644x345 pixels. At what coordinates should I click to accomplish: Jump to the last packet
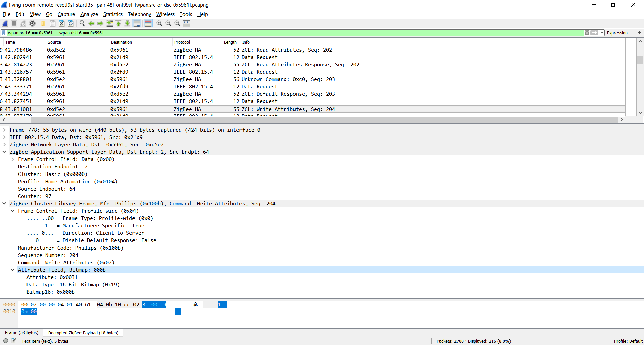click(127, 23)
